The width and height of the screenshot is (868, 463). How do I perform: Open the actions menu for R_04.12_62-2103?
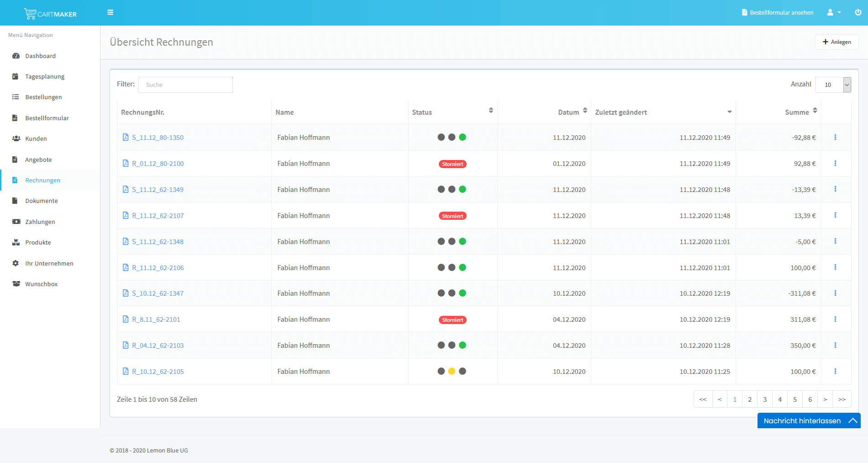pyautogui.click(x=835, y=345)
